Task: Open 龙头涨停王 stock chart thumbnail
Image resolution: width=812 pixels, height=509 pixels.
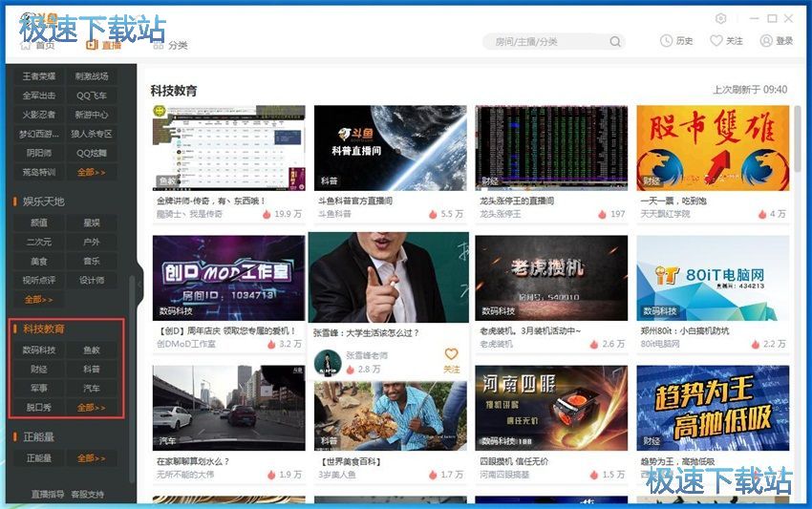Action: click(x=551, y=148)
